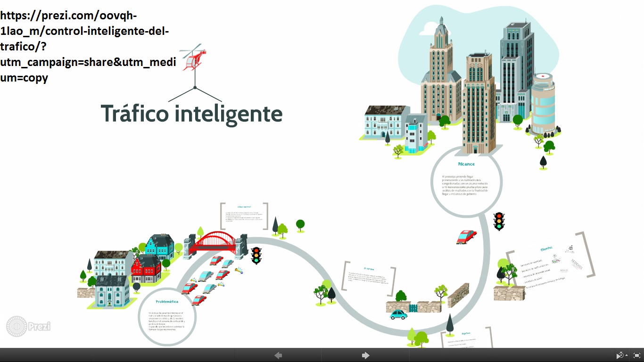Click the Tráfico inteligente title text

point(191,114)
